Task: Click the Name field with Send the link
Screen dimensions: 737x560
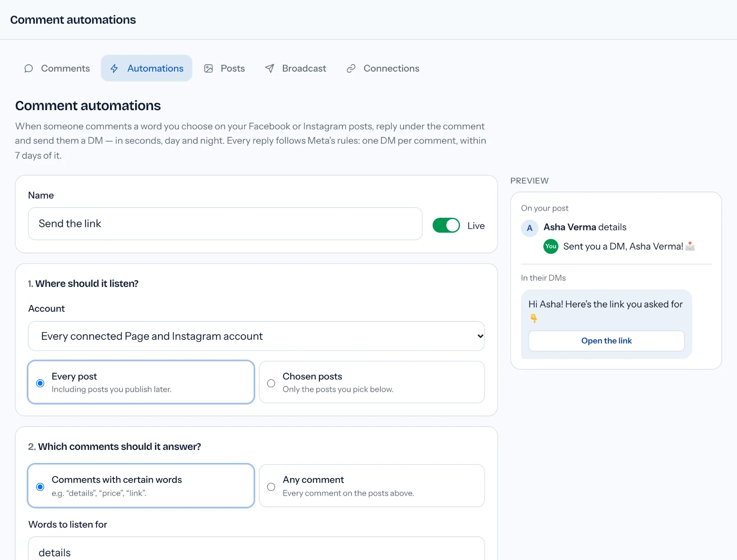Action: pyautogui.click(x=225, y=224)
